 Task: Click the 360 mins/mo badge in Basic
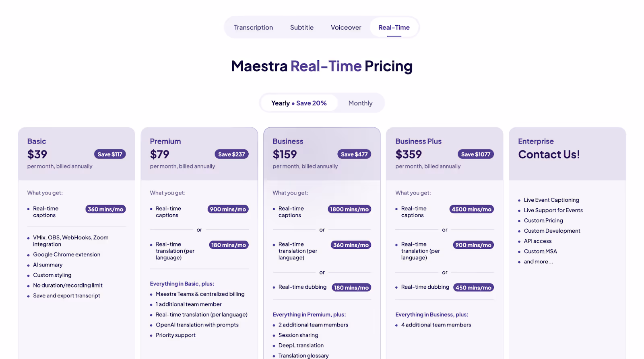(x=105, y=209)
